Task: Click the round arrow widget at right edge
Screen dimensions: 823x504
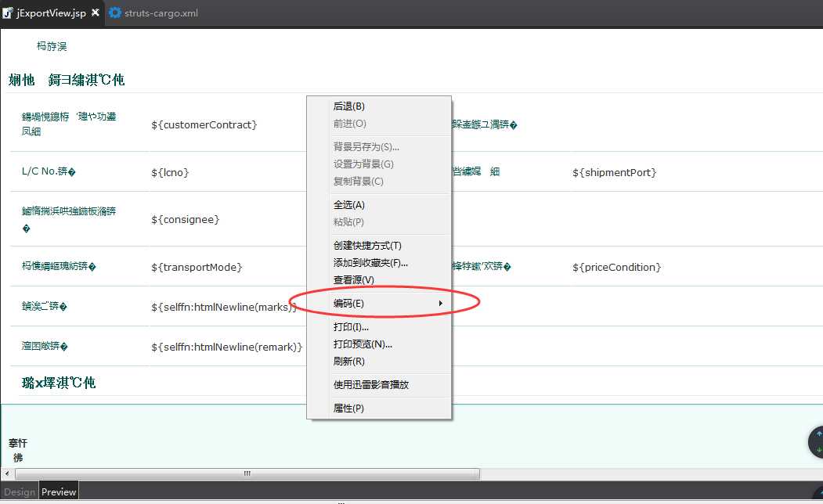Action: click(x=816, y=442)
